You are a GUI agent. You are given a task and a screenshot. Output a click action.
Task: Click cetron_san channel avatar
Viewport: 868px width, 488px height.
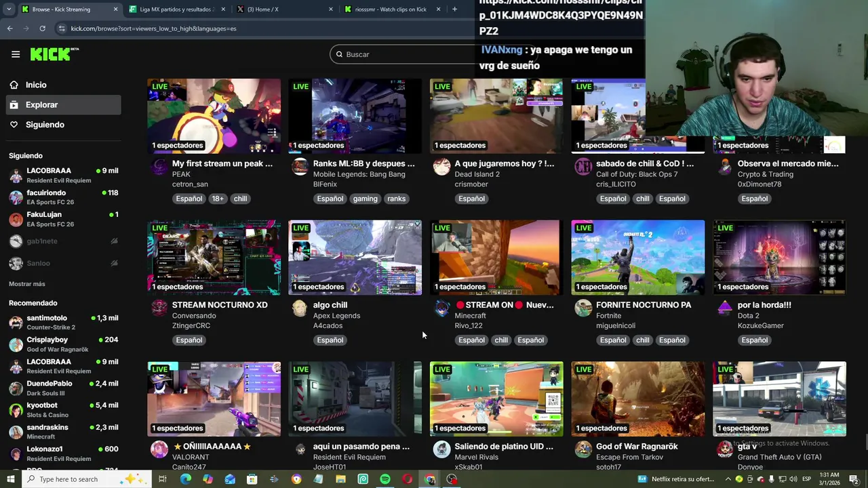pyautogui.click(x=159, y=167)
